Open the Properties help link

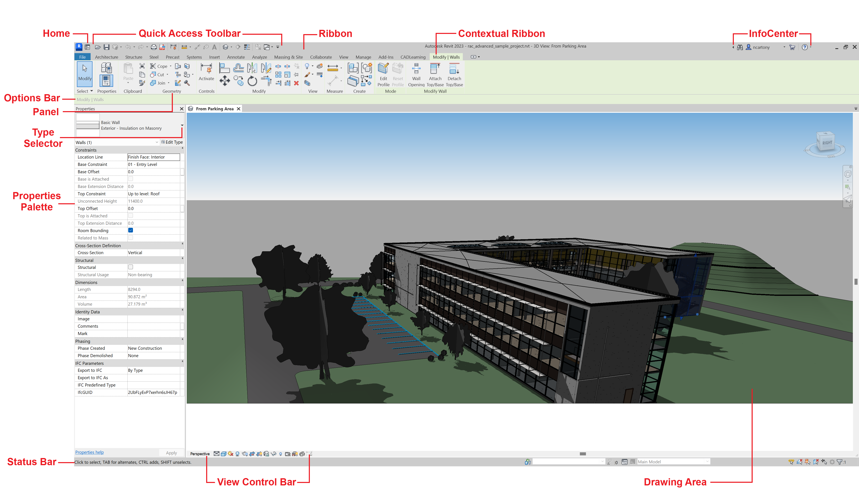click(89, 452)
